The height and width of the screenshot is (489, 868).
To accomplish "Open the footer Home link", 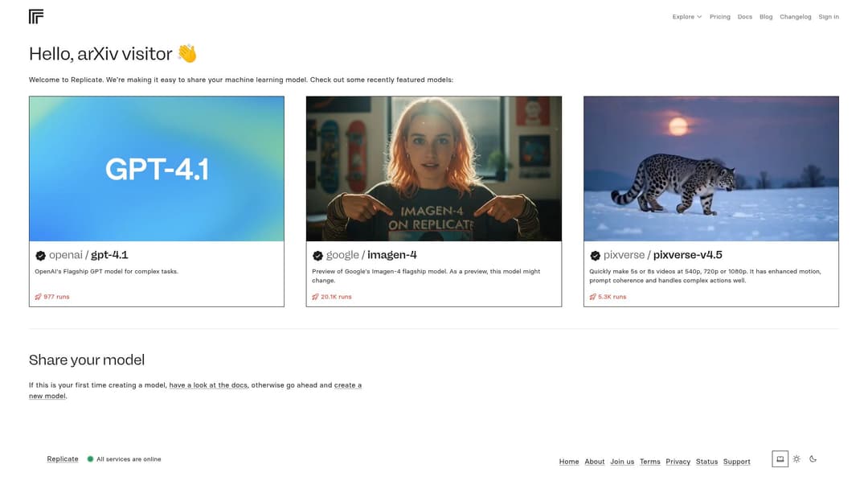I will tap(568, 462).
